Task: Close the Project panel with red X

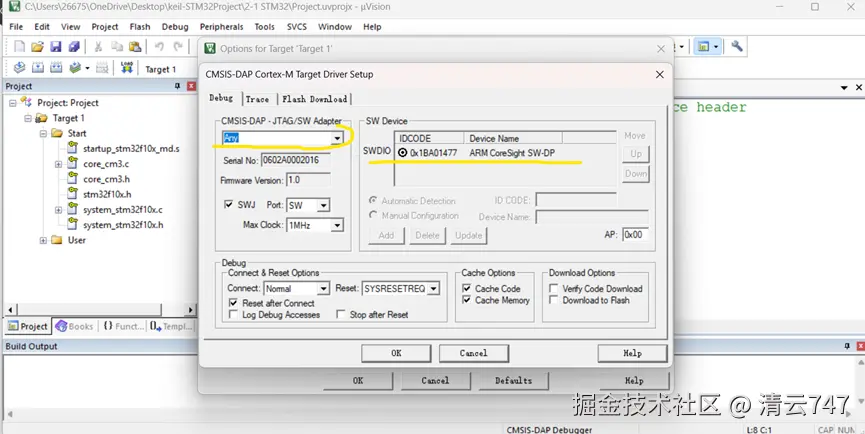Action: pos(191,86)
